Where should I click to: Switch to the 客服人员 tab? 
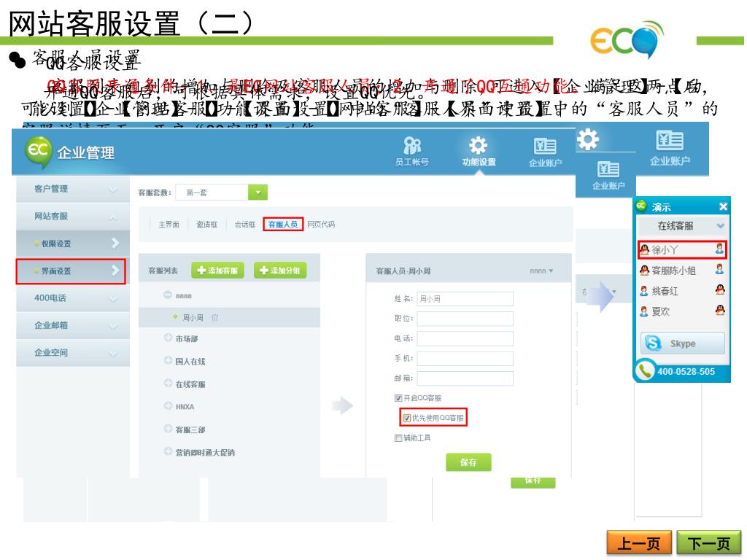point(283,225)
